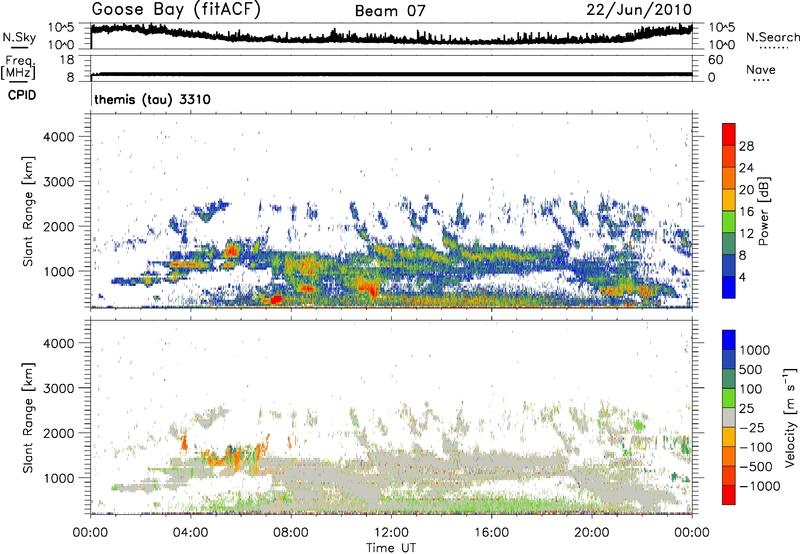This screenshot has width=800, height=554.
Task: Pick the red top segment of Power colorbar
Action: (729, 134)
